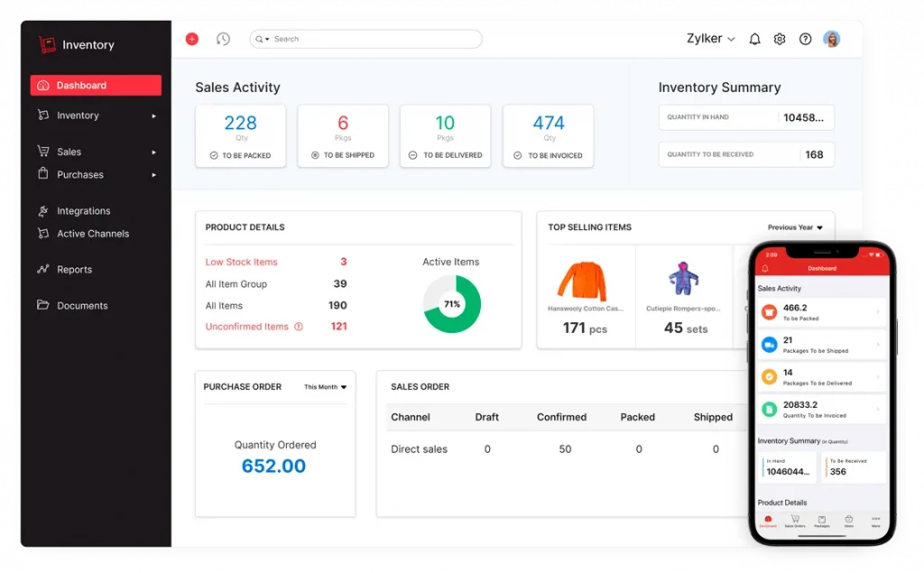924x573 pixels.
Task: Tap the Items icon on the phone navbar
Action: 847,521
